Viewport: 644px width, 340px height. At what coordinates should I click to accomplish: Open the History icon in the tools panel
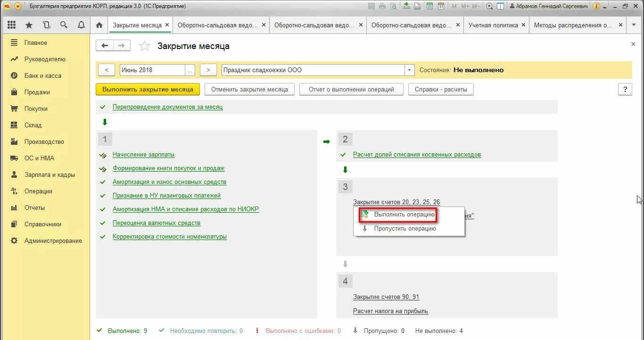pyautogui.click(x=46, y=25)
